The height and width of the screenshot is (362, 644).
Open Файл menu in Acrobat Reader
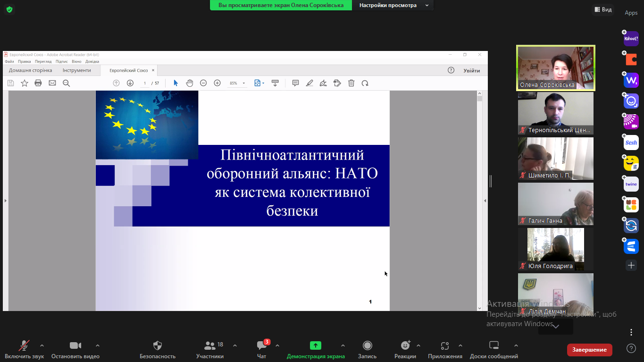9,61
